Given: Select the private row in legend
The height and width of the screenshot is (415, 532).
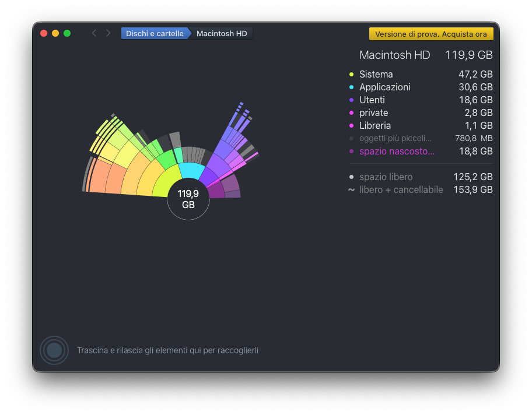Looking at the screenshot, I should pyautogui.click(x=421, y=113).
